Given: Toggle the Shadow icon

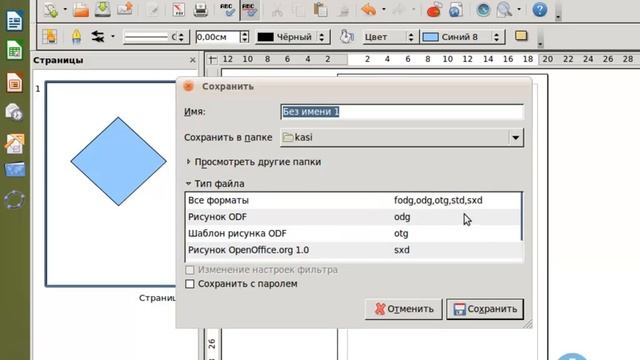Looking at the screenshot, I should click(x=521, y=36).
